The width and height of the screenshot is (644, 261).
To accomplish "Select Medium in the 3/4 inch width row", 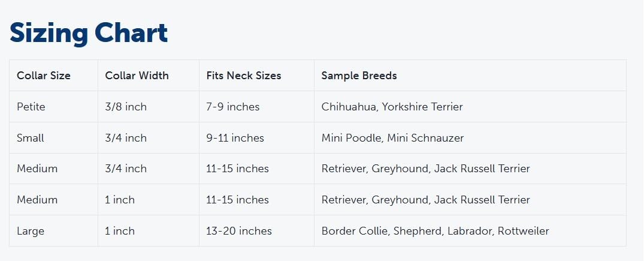I will pyautogui.click(x=37, y=169).
